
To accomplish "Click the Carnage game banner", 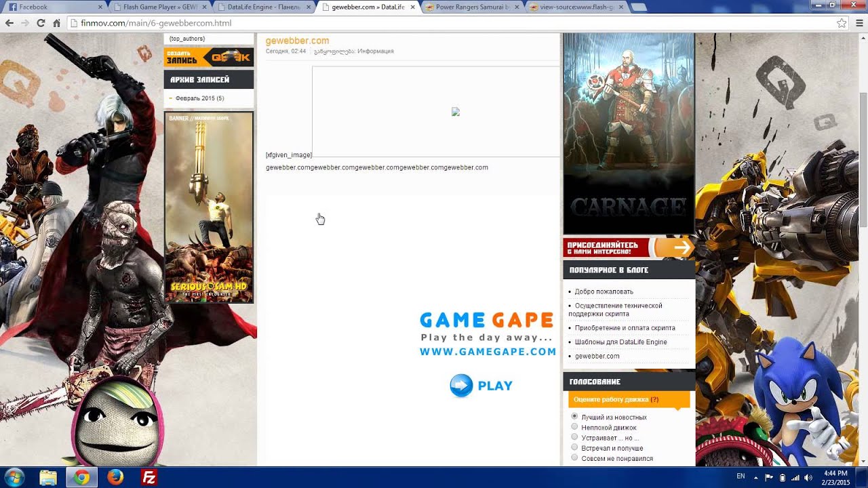I will 629,134.
